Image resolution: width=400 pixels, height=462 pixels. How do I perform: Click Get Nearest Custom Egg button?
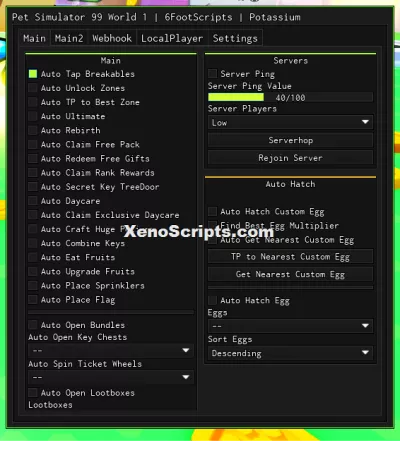(x=290, y=274)
